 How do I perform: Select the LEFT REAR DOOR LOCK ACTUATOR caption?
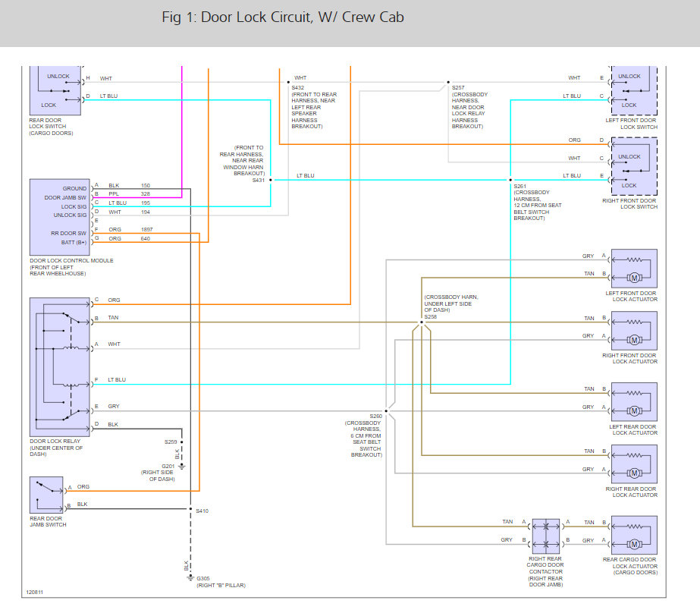pos(633,430)
